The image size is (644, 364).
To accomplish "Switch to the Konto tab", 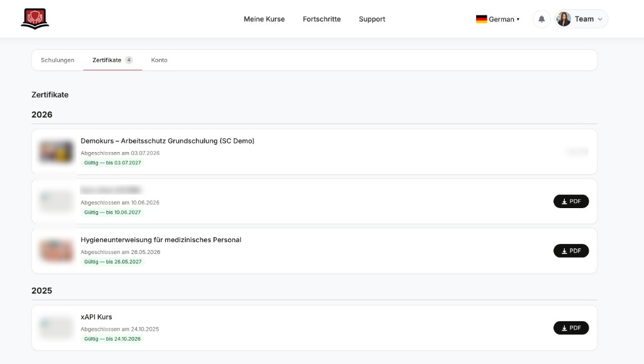I will click(159, 60).
